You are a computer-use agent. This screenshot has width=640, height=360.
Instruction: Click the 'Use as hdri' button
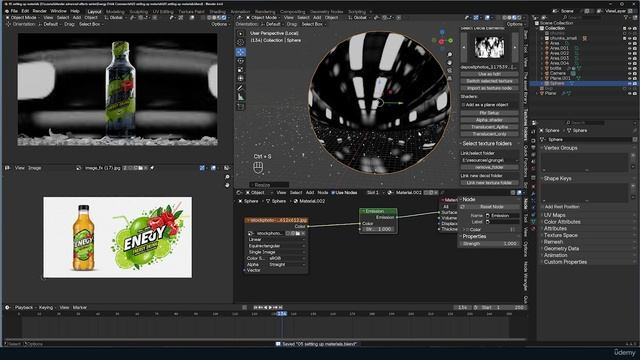(x=489, y=74)
